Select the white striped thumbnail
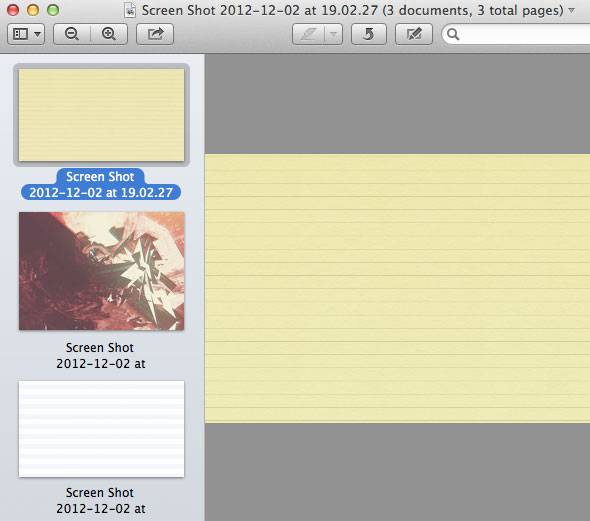The width and height of the screenshot is (590, 521). [102, 429]
